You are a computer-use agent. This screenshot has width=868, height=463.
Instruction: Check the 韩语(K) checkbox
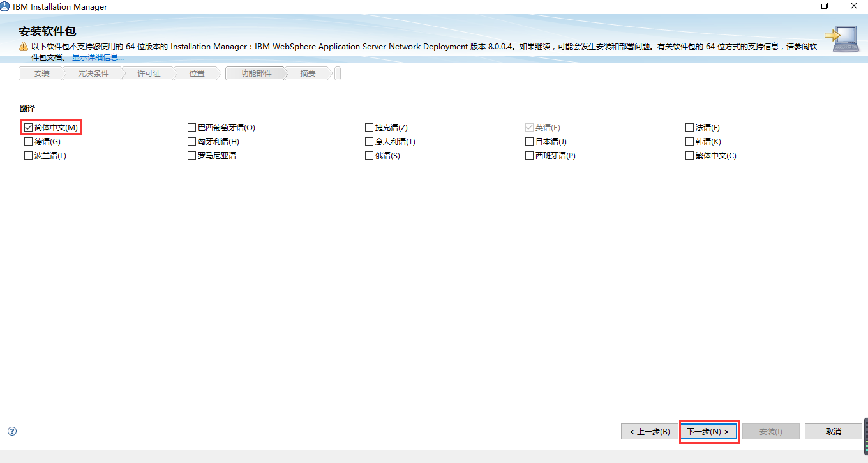689,142
